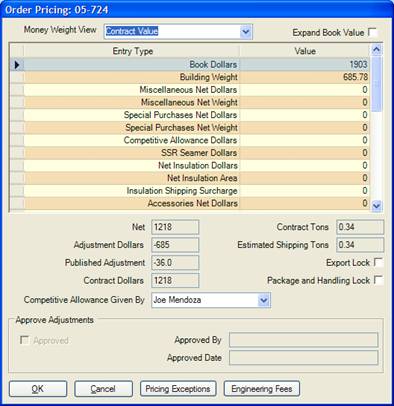
Task: Open Engineering Fees
Action: [x=262, y=389]
